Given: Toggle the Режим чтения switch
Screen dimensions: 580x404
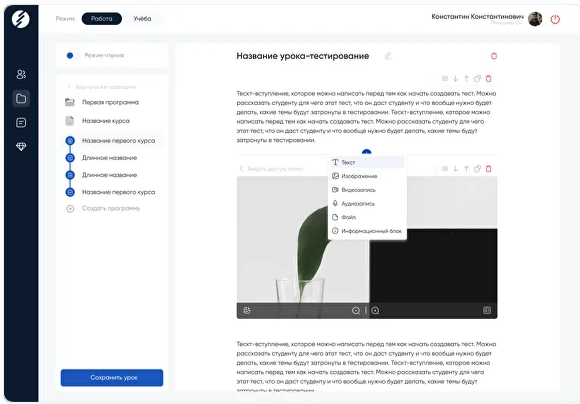Looking at the screenshot, I should click(72, 55).
